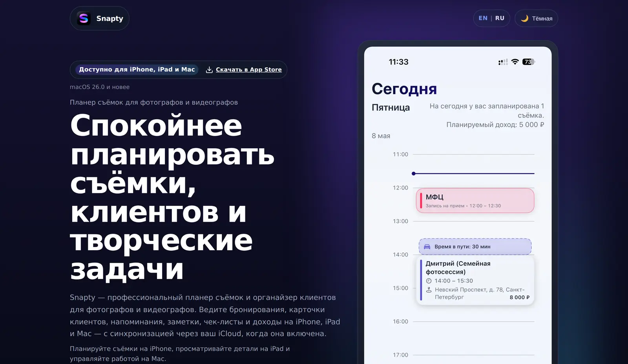This screenshot has height=364, width=628.
Task: Click the 12:00 timeline hour label
Action: coord(400,188)
